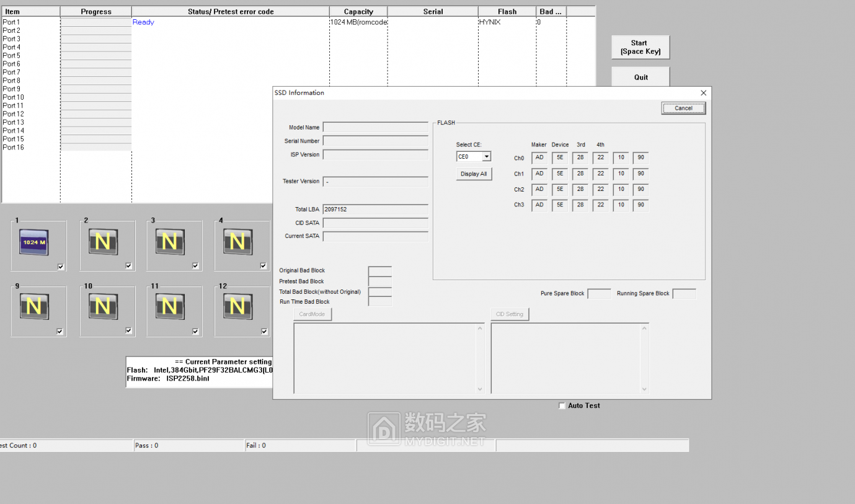855x504 pixels.
Task: Toggle the port 10 checkbox
Action: click(x=128, y=331)
